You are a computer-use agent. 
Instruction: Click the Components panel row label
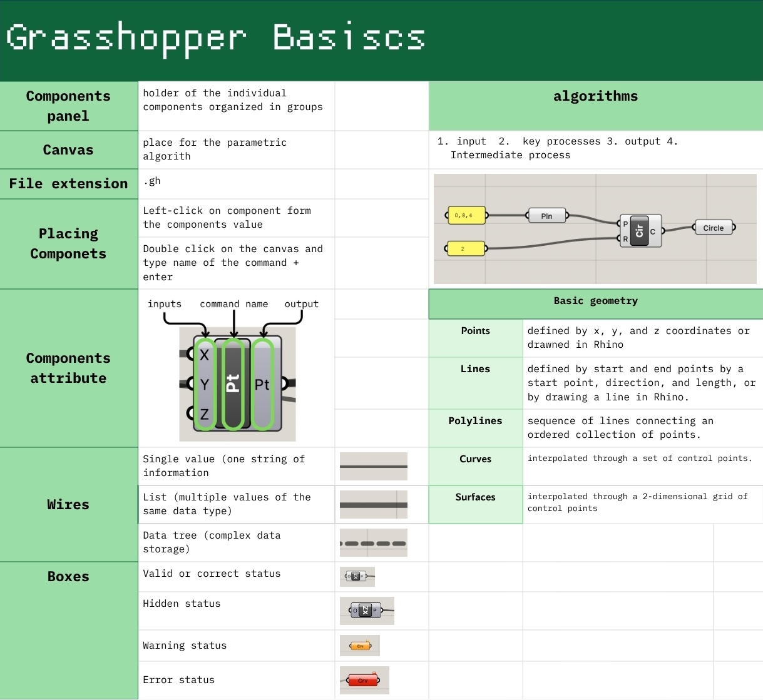[x=68, y=106]
